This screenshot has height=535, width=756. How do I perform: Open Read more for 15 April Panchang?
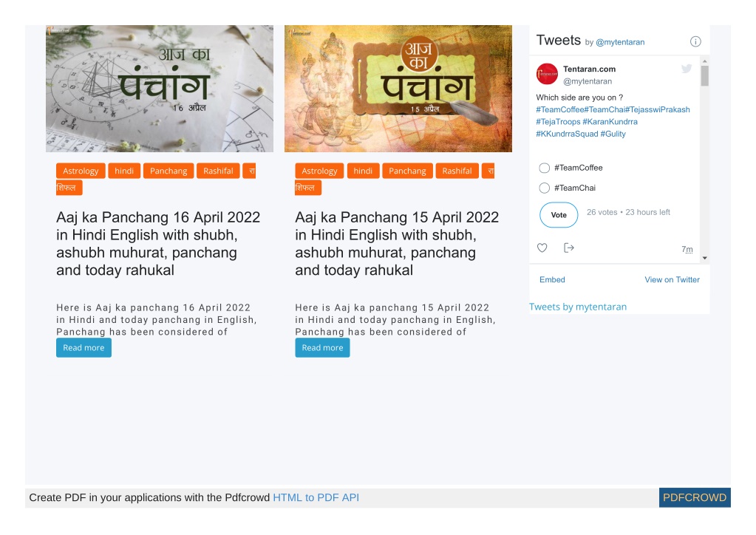point(322,347)
